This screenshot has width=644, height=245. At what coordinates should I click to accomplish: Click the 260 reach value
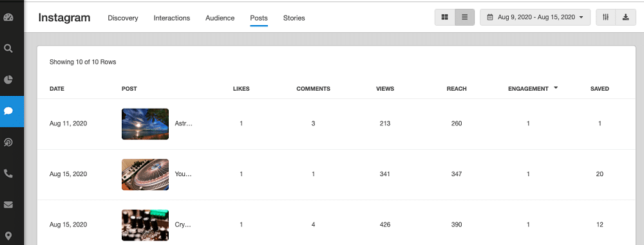[x=457, y=123]
